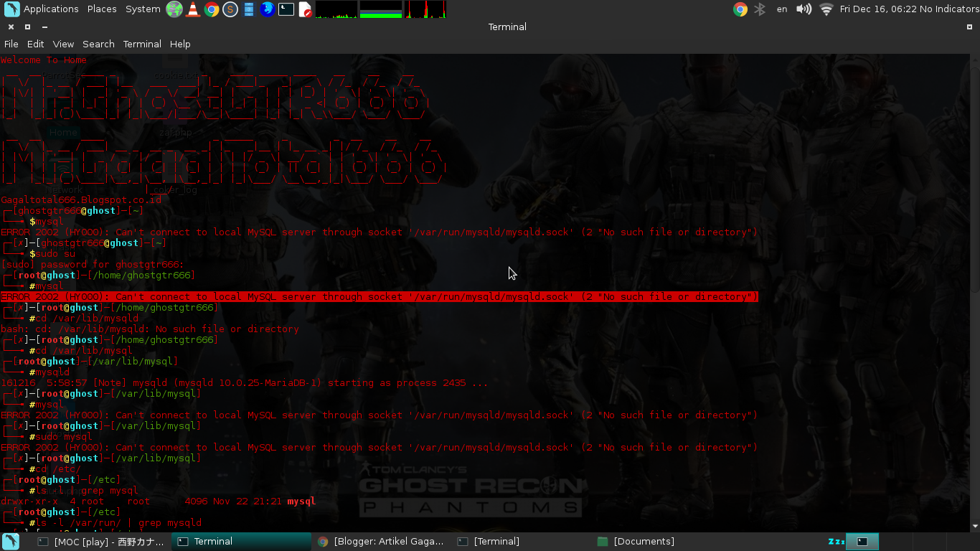
Task: Click the sleep 'zzz' taskbar indicator
Action: pyautogui.click(x=836, y=542)
